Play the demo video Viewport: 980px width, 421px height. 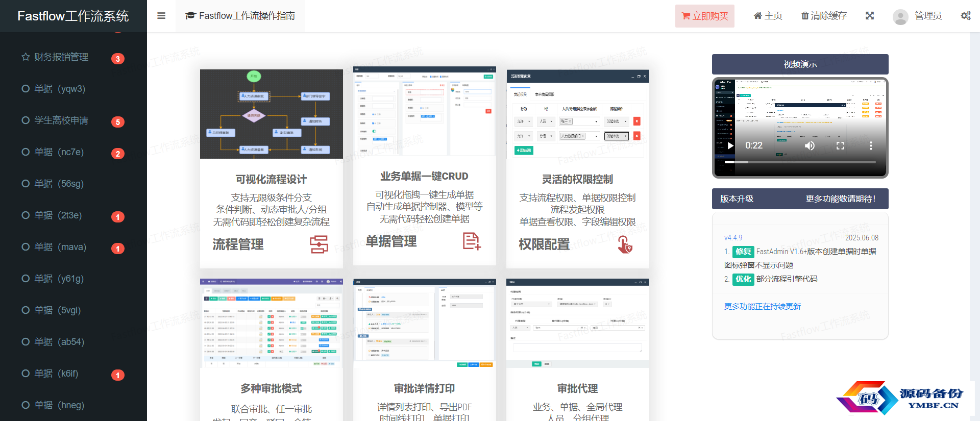click(x=730, y=145)
